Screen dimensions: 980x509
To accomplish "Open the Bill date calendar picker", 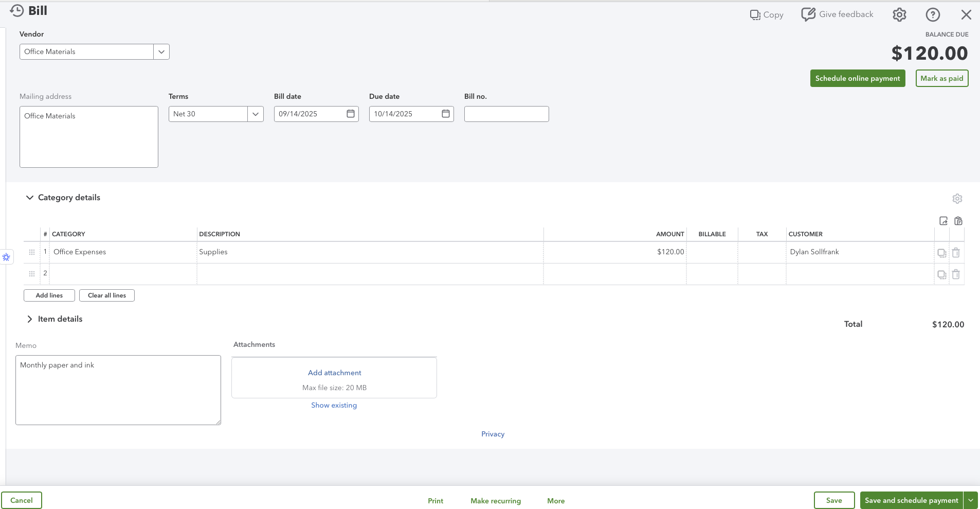I will (351, 114).
